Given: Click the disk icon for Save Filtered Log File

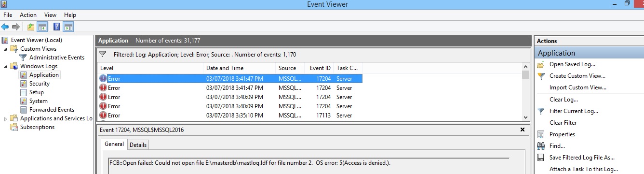Looking at the screenshot, I should tap(541, 158).
